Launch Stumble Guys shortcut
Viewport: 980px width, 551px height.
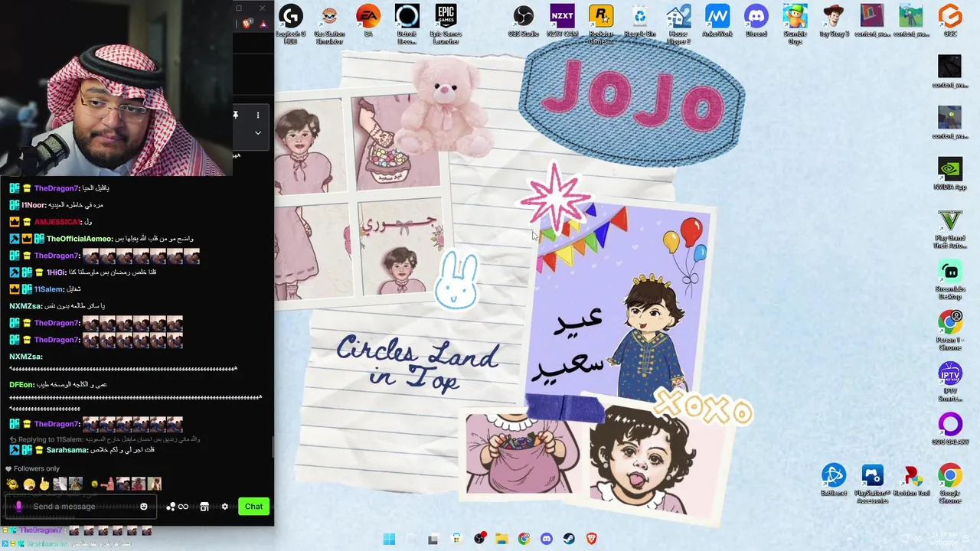point(795,24)
